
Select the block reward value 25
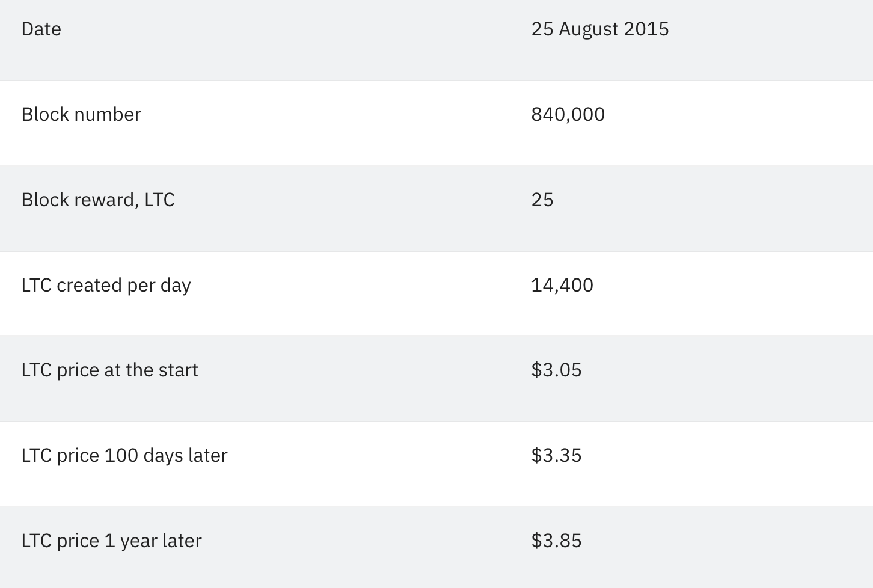(x=542, y=200)
